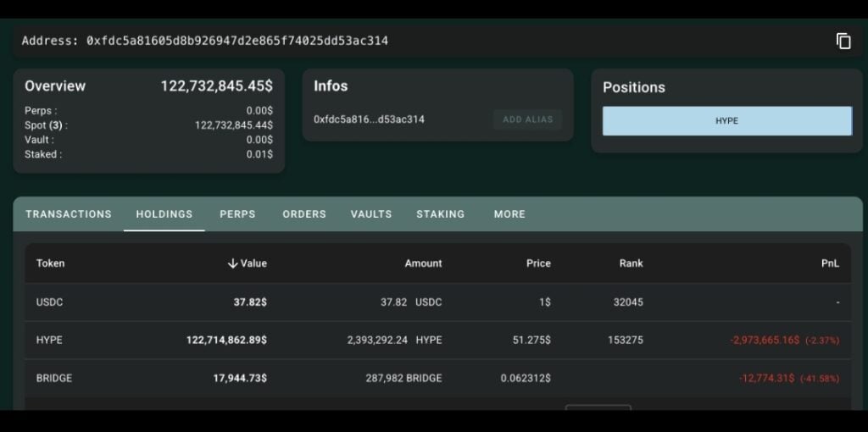Click the HYPE price 51.275$

coord(531,340)
